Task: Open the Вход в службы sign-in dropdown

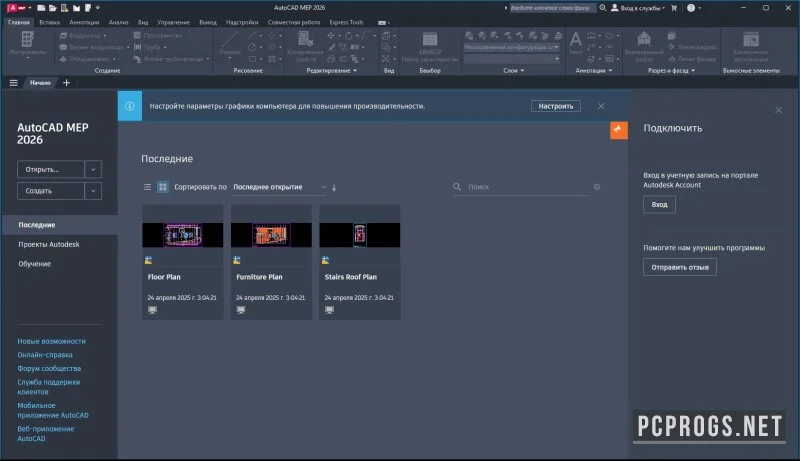Action: 638,8
